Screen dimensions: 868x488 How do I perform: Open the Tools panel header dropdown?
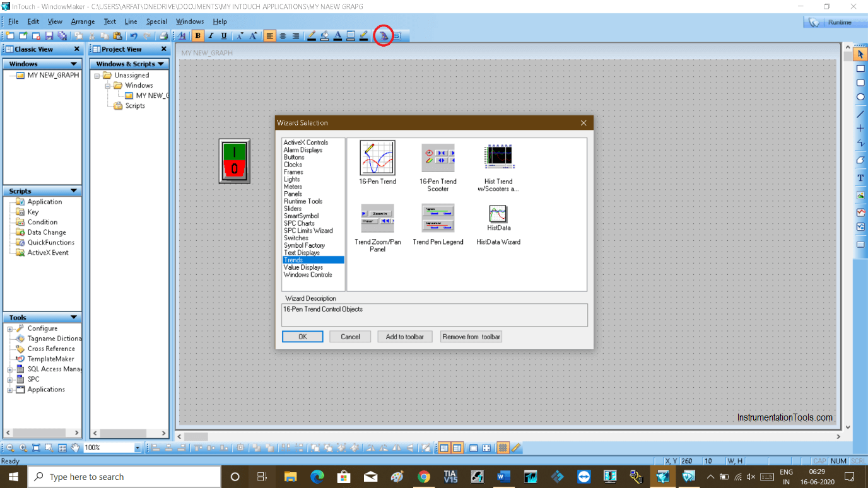(x=74, y=317)
